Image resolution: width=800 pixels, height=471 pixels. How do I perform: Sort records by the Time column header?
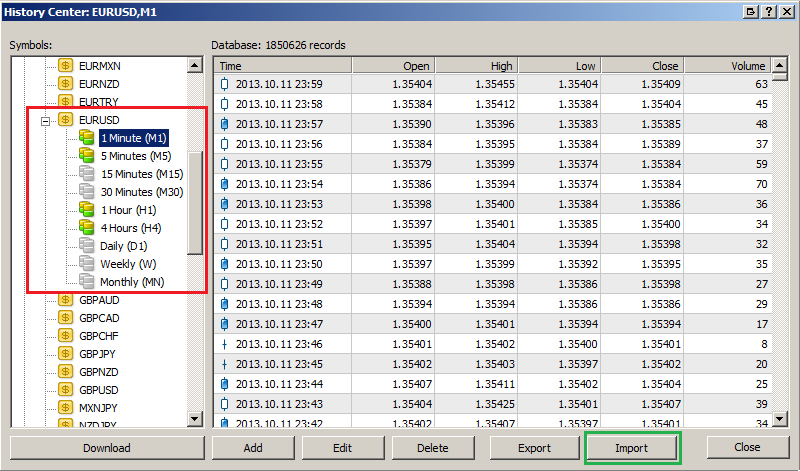pos(283,66)
